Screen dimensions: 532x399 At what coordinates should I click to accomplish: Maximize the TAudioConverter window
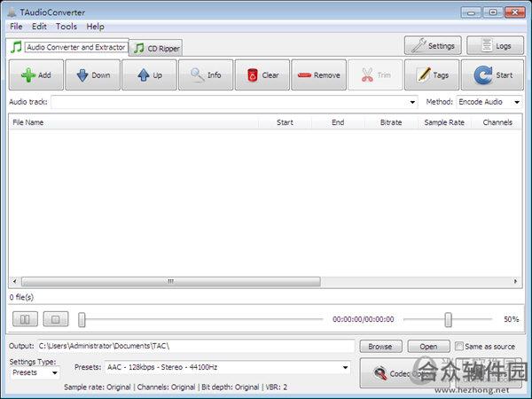[493, 12]
